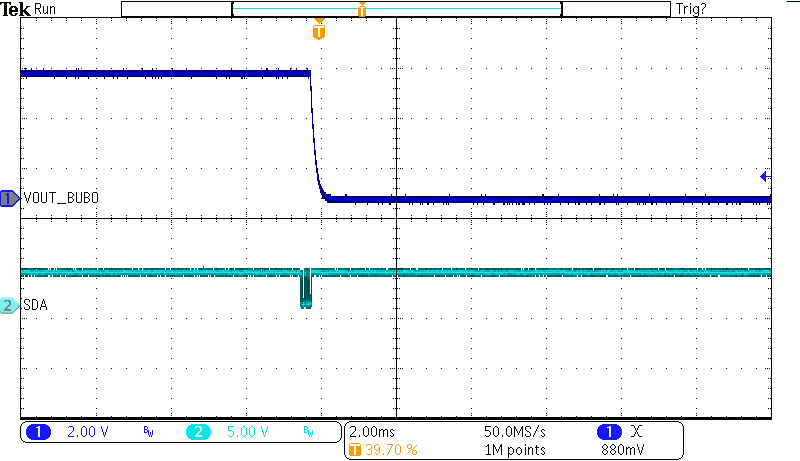This screenshot has height=461, width=800.
Task: Click the channel 2 ground marker beside SDA
Action: click(10, 306)
